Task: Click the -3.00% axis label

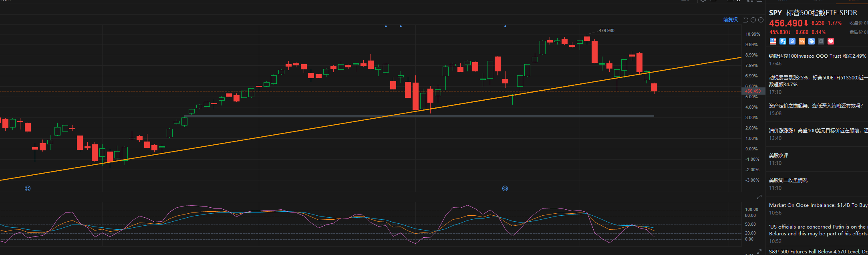Action: pyautogui.click(x=752, y=180)
